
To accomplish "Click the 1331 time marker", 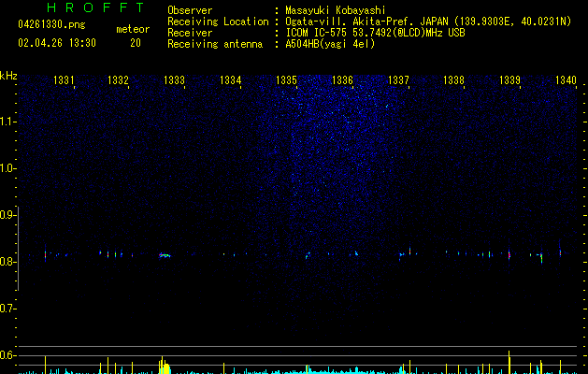I will point(64,80).
